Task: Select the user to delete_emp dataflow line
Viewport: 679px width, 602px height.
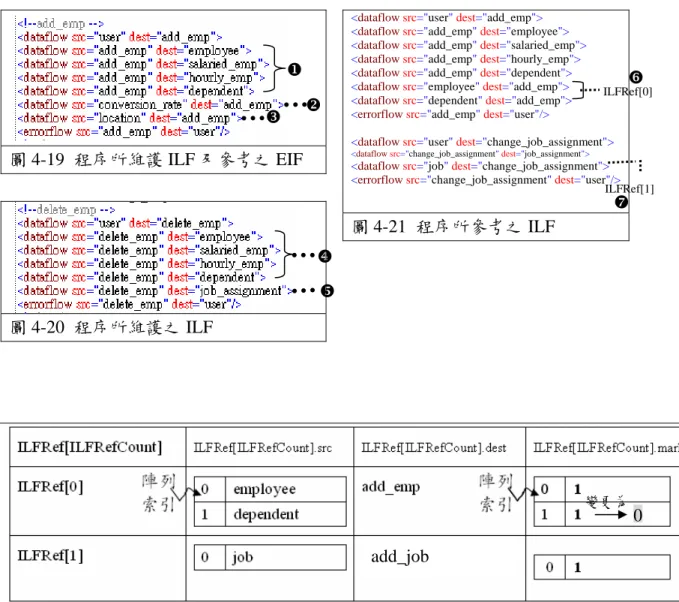Action: [126, 223]
